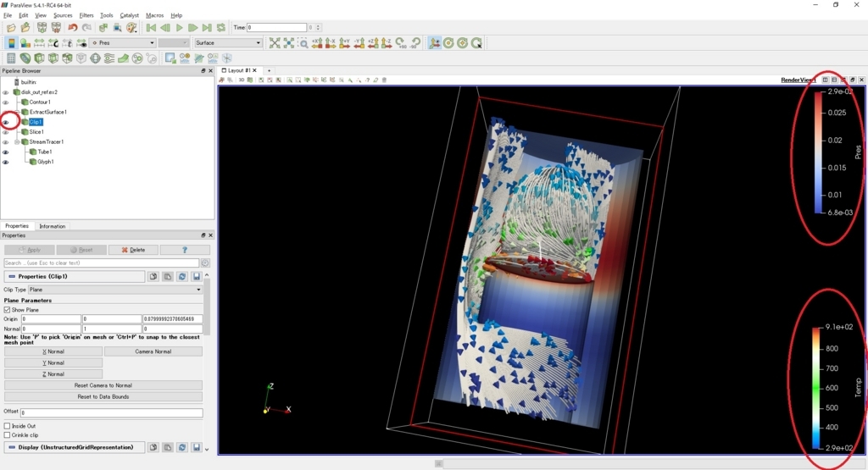868x470 pixels.
Task: Collapse the StreamTracer1 tree node
Action: (x=17, y=142)
